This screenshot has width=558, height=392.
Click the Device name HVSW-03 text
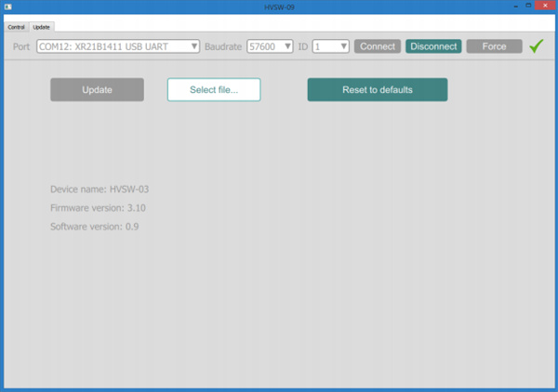[100, 189]
